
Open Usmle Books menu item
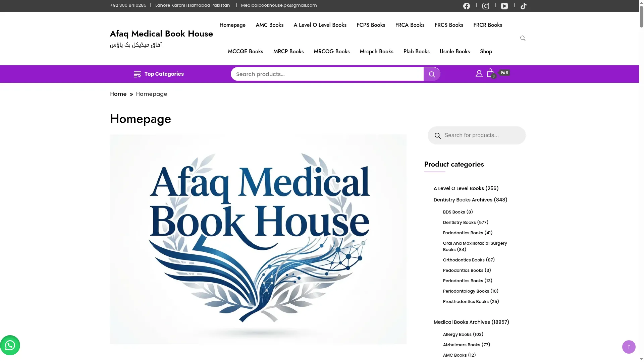(454, 52)
